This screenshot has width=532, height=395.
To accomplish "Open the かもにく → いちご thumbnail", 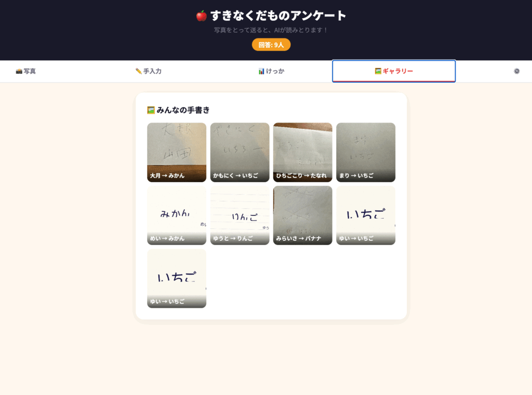I will (x=240, y=152).
